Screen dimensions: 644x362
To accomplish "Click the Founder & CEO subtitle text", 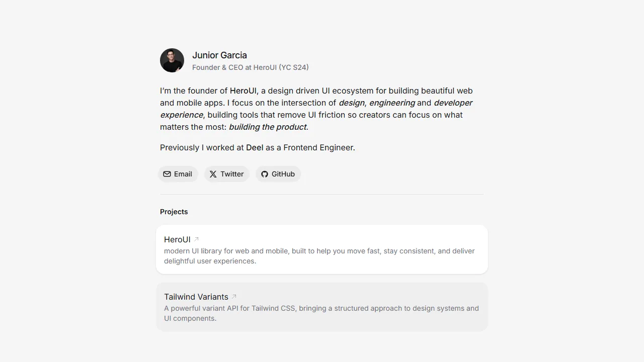I will (251, 67).
